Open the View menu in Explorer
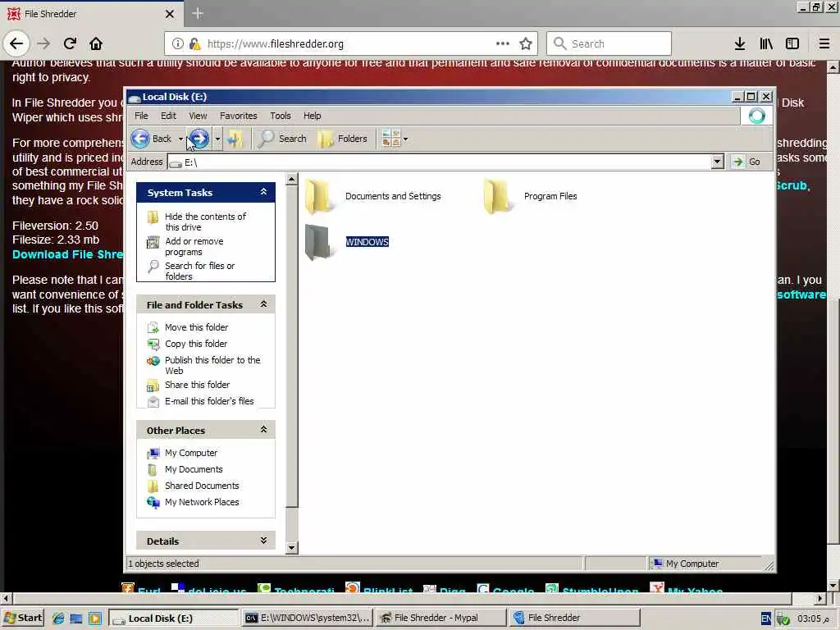The width and height of the screenshot is (840, 630). pyautogui.click(x=198, y=116)
